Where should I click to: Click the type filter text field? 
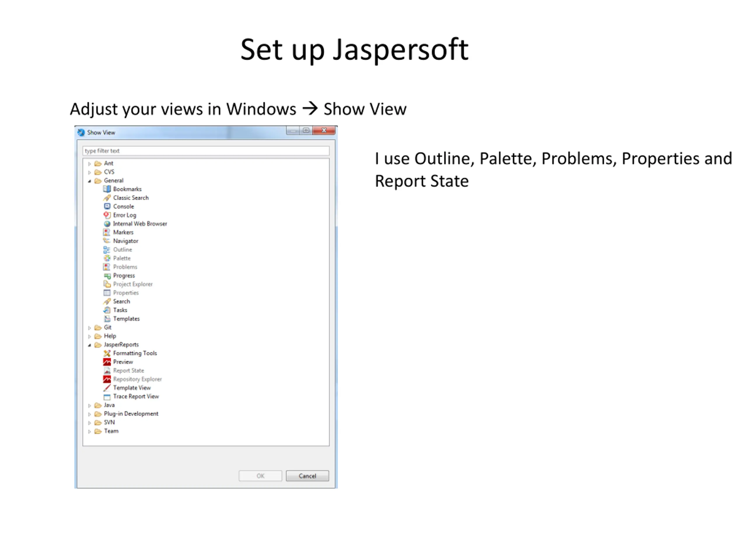[x=206, y=151]
